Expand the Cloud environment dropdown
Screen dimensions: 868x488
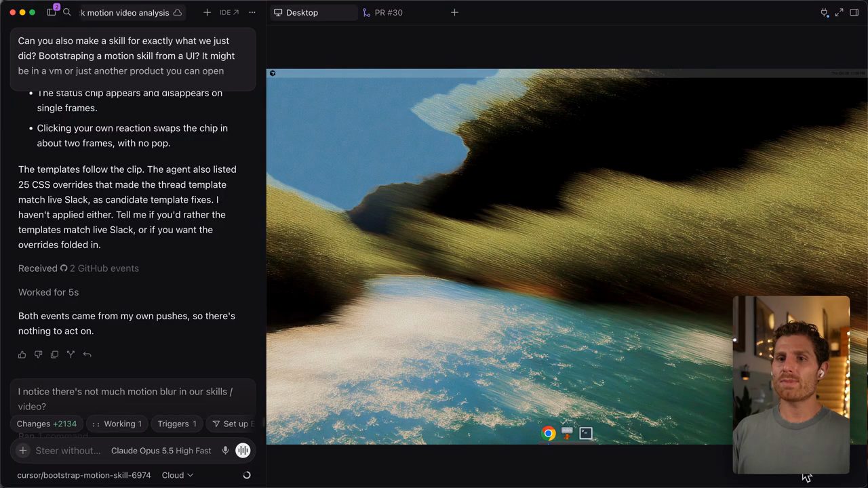click(178, 475)
